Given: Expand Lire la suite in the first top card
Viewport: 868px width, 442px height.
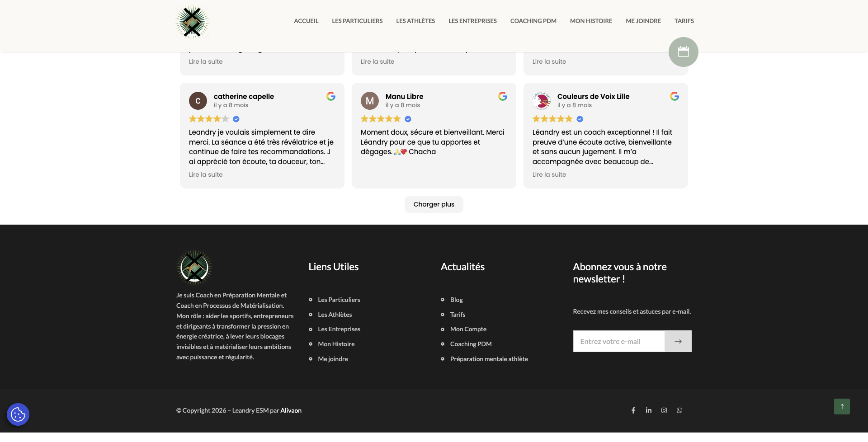Looking at the screenshot, I should pos(206,61).
